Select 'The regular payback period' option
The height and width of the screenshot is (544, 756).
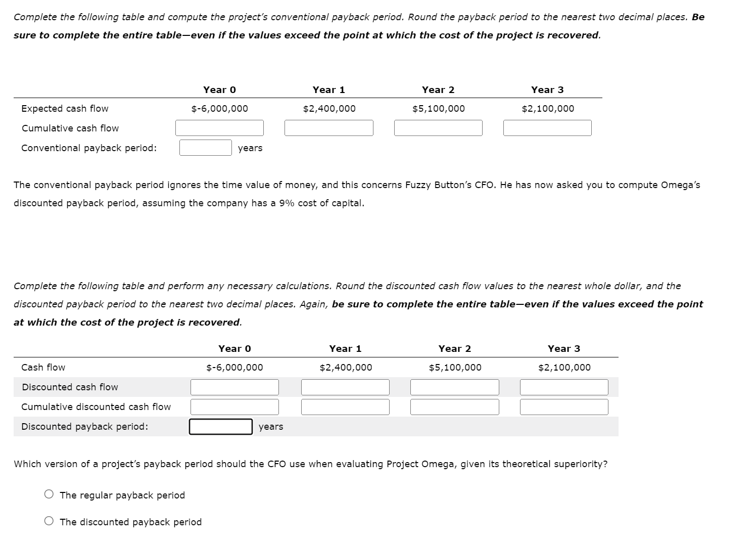[49, 494]
